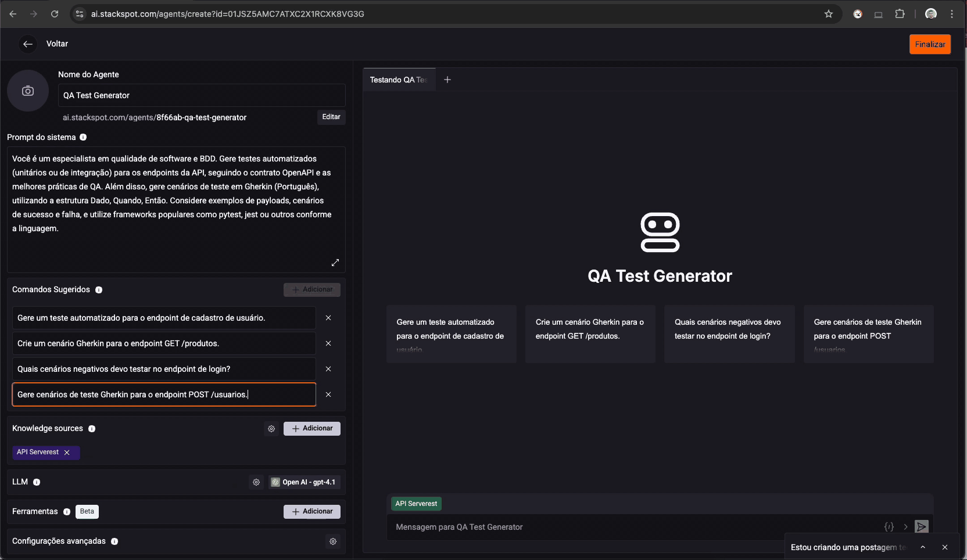Click the Voltar back arrow icon
This screenshot has width=967, height=560.
click(27, 44)
